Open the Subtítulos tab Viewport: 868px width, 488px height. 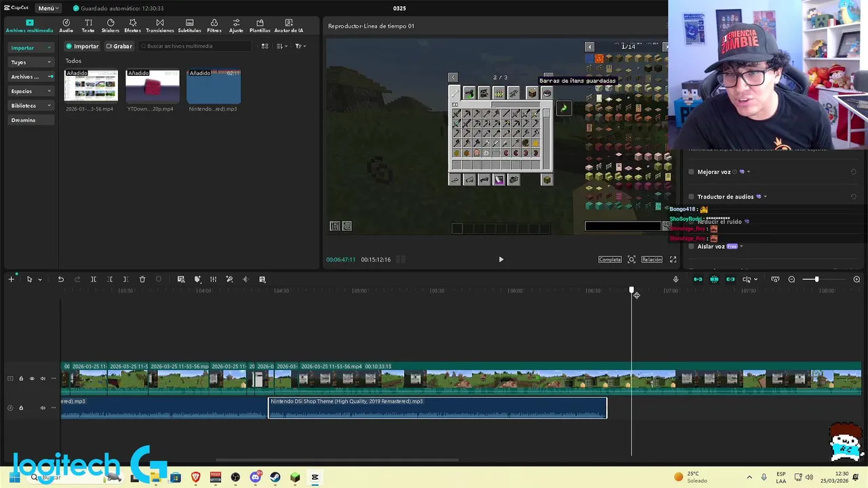tap(189, 26)
